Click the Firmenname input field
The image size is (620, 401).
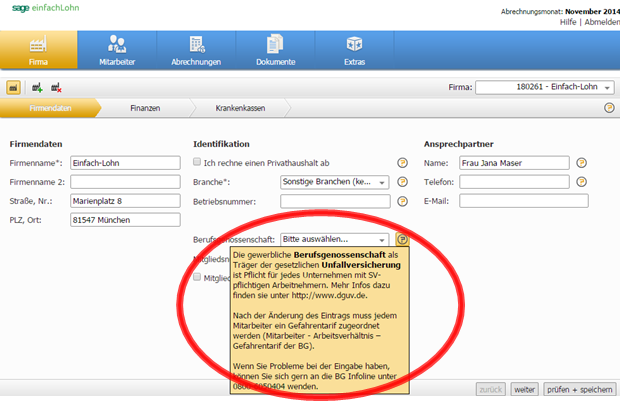click(125, 163)
